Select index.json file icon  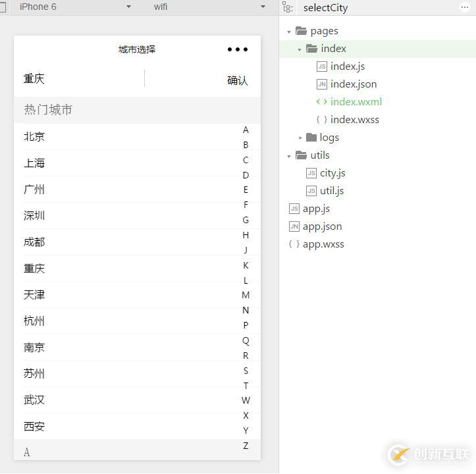(321, 84)
